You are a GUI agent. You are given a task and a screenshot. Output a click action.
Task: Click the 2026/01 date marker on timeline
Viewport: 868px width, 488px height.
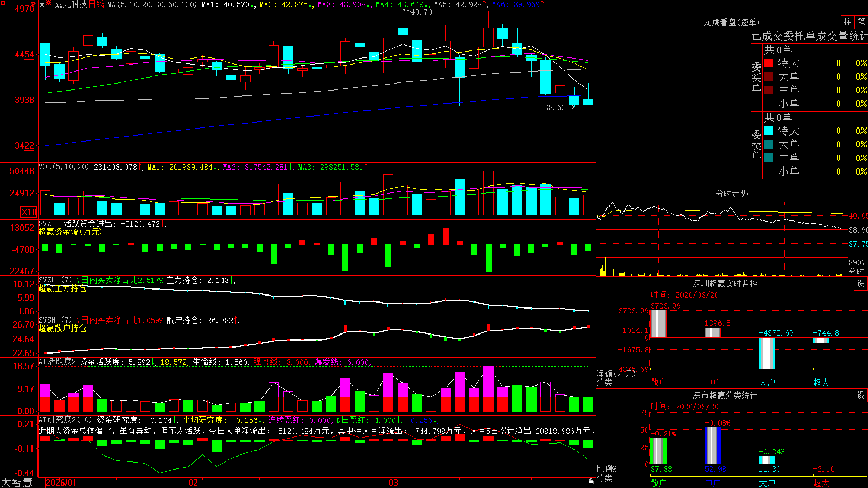coord(61,483)
